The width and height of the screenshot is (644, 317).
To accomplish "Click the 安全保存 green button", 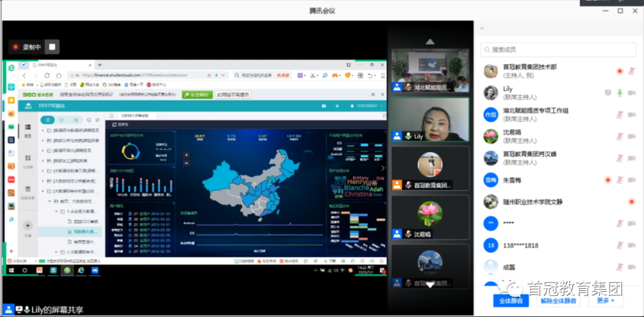I will click(197, 94).
